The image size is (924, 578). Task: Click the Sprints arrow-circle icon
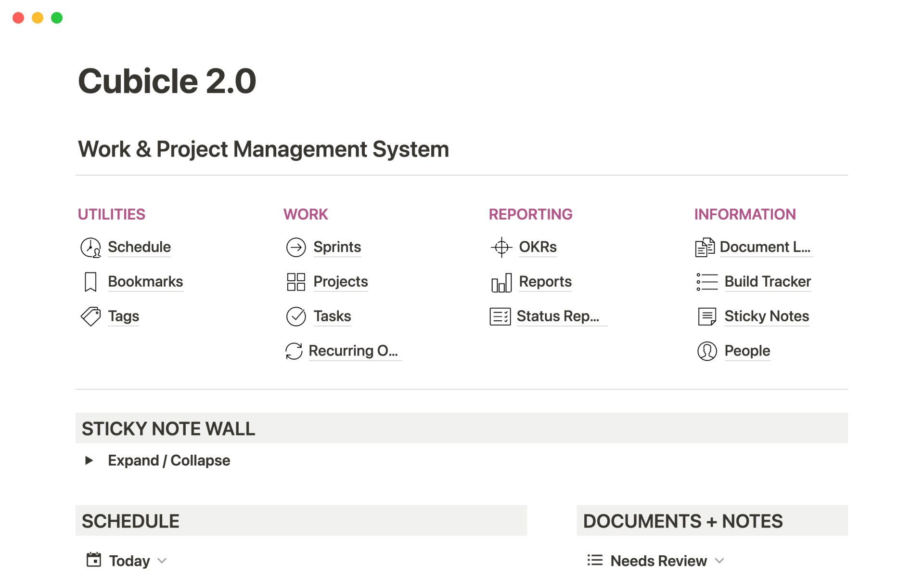pyautogui.click(x=296, y=248)
